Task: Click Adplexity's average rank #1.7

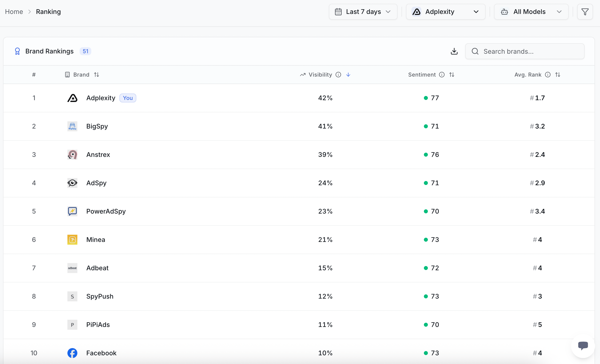Action: [x=537, y=98]
